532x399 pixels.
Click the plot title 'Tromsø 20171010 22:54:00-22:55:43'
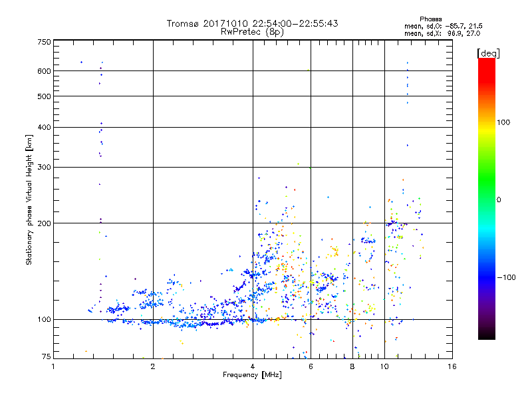coord(252,23)
